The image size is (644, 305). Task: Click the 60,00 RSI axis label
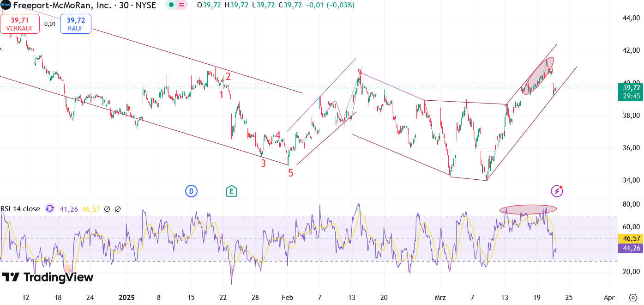click(x=631, y=227)
